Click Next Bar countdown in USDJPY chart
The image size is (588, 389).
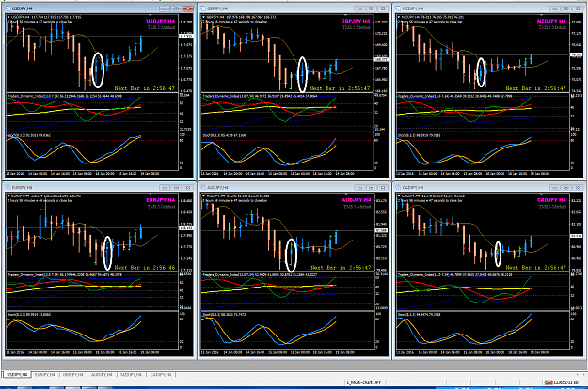pos(145,88)
